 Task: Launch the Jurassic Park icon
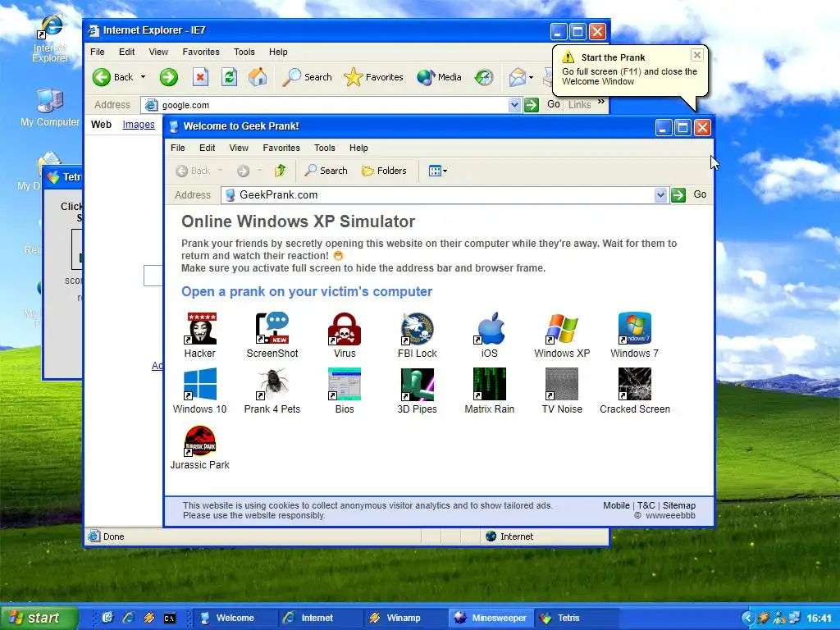(x=200, y=447)
